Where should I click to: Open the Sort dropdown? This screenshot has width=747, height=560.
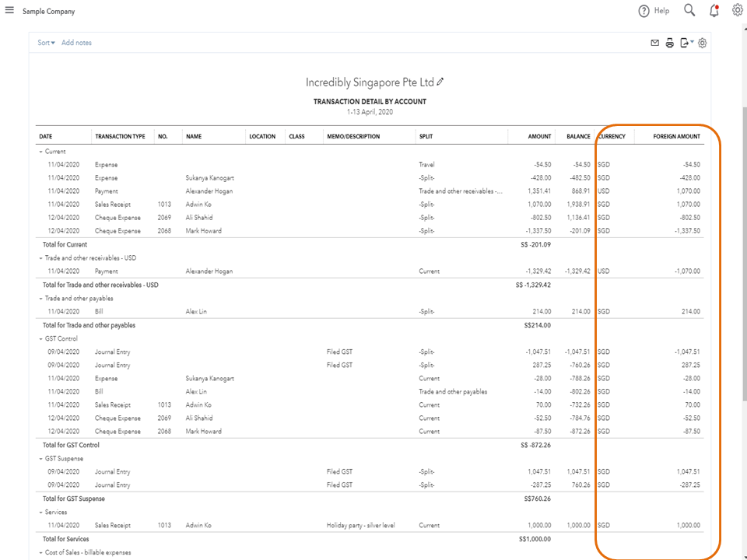coord(47,43)
